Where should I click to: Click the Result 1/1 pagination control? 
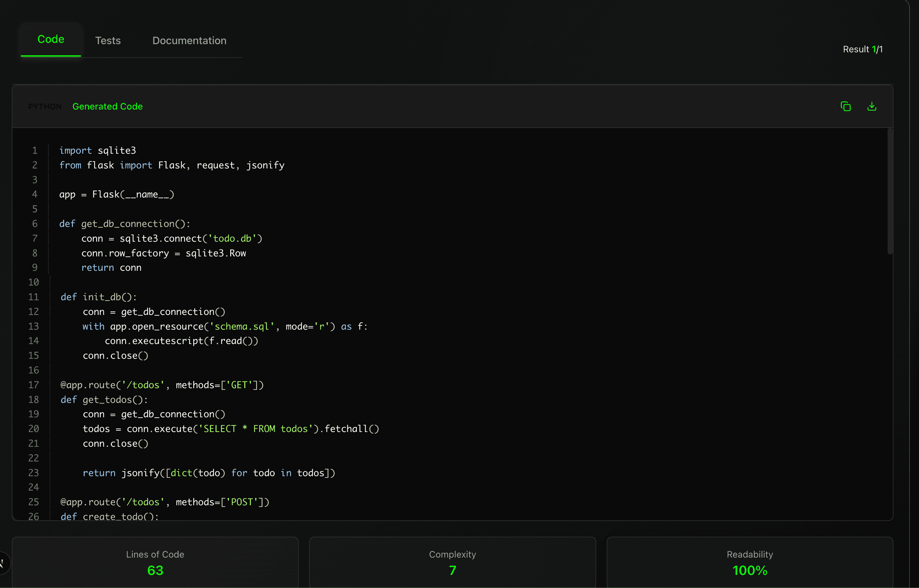(x=862, y=49)
